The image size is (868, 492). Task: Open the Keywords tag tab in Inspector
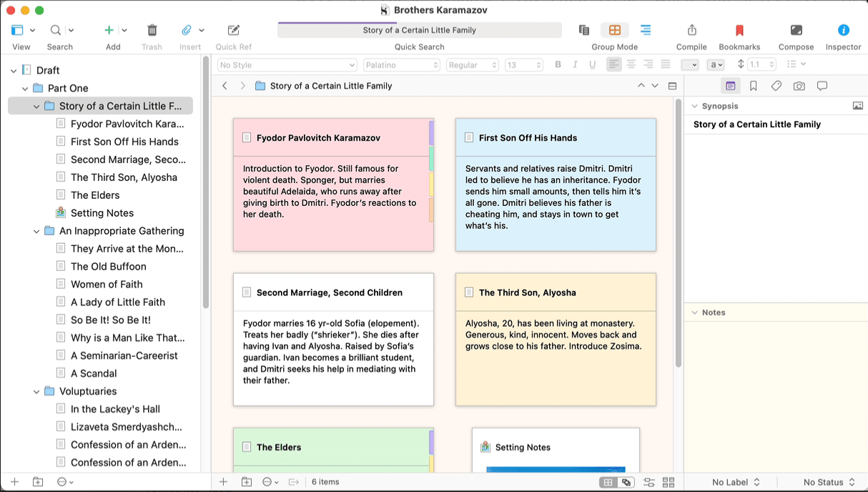(x=776, y=86)
